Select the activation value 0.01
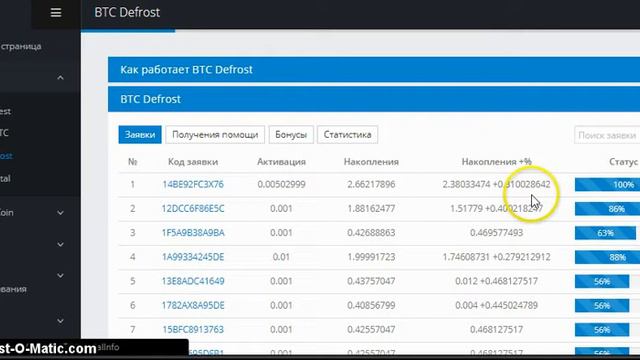The width and height of the screenshot is (640, 360). point(281,257)
